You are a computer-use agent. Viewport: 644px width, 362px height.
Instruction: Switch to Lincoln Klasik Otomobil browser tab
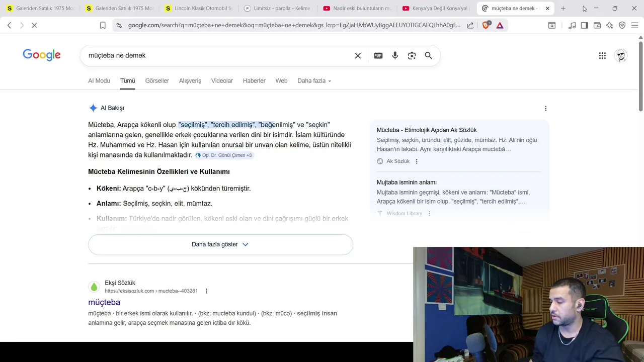pos(199,9)
